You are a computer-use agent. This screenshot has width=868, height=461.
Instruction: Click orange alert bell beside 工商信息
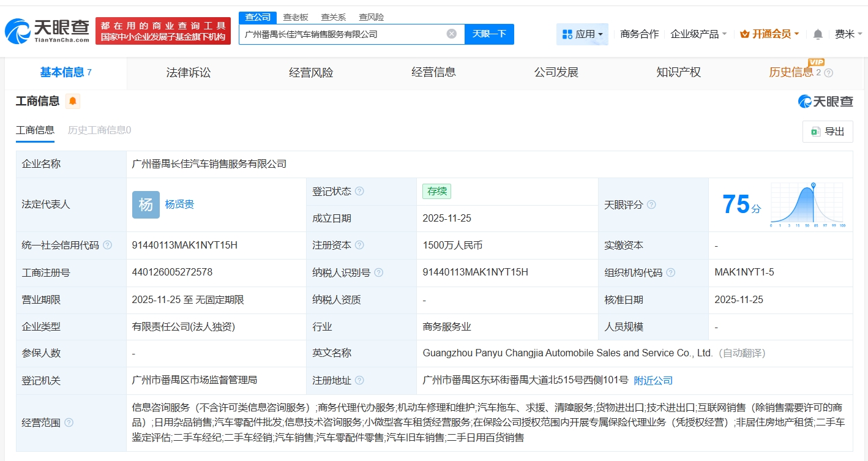73,101
